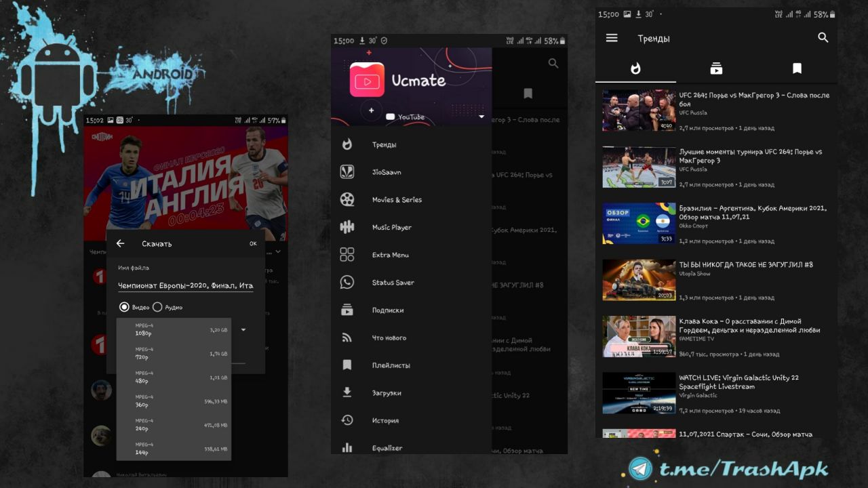Tap the Загрузки download arrow icon

347,392
